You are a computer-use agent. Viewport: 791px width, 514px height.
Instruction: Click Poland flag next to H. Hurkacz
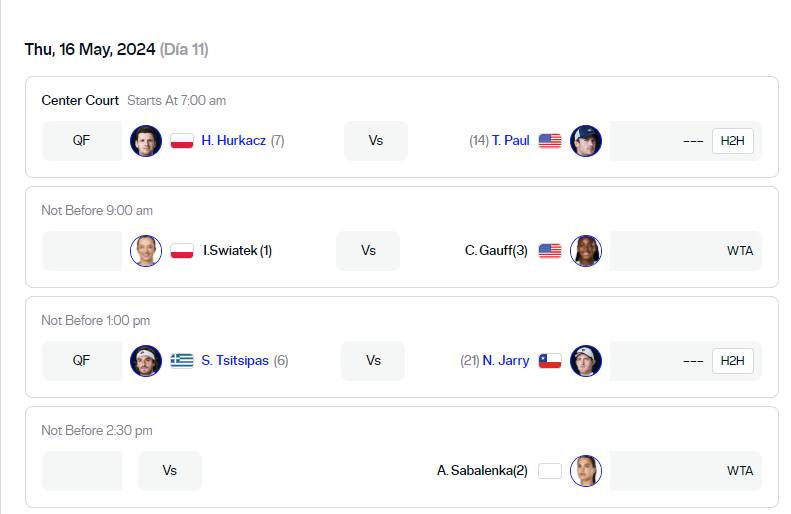pyautogui.click(x=181, y=141)
